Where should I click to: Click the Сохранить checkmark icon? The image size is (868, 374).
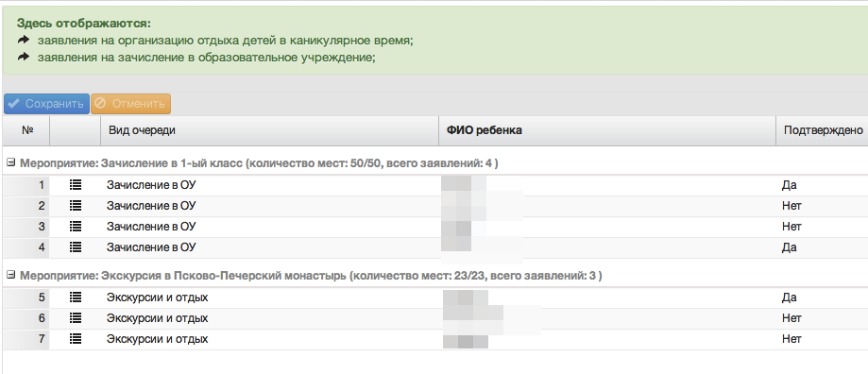[x=14, y=104]
